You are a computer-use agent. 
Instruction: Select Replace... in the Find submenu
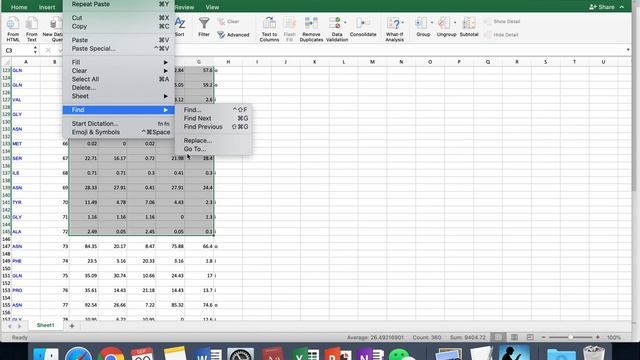[213, 140]
